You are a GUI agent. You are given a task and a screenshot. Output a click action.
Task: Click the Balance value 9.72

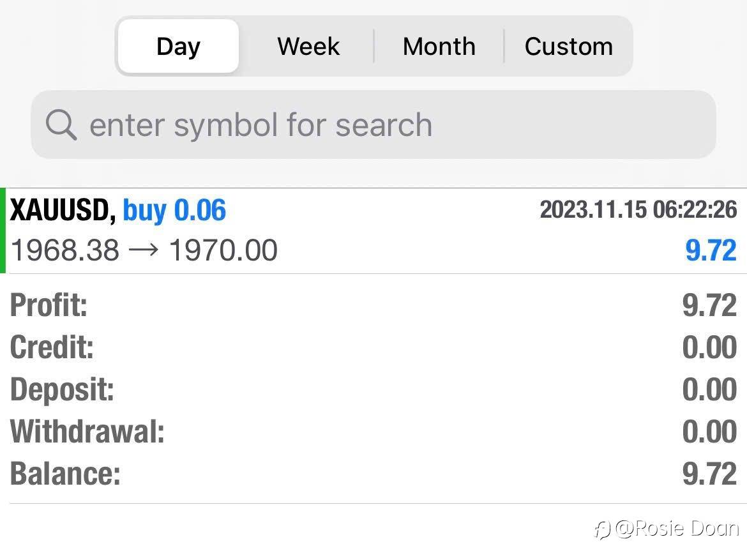[x=709, y=474]
